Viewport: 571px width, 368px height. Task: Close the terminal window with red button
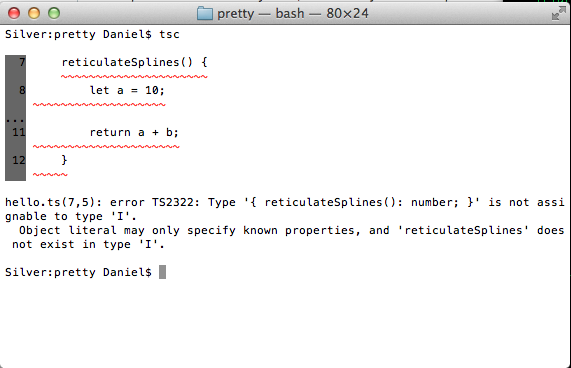(x=14, y=13)
